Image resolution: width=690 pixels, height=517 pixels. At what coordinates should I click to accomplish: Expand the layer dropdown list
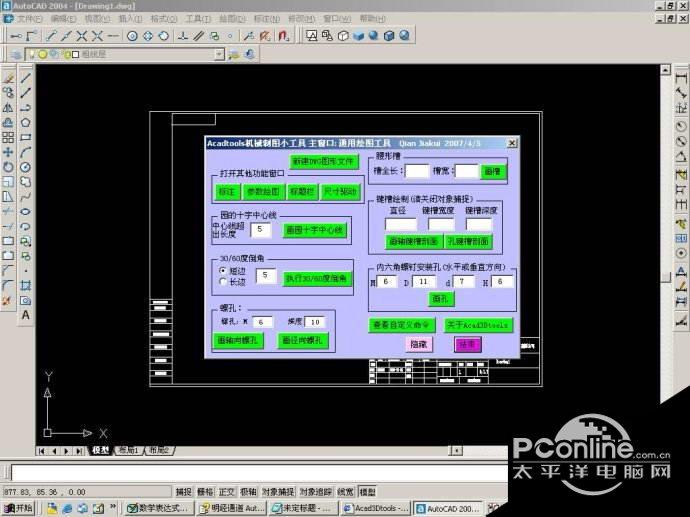point(219,54)
